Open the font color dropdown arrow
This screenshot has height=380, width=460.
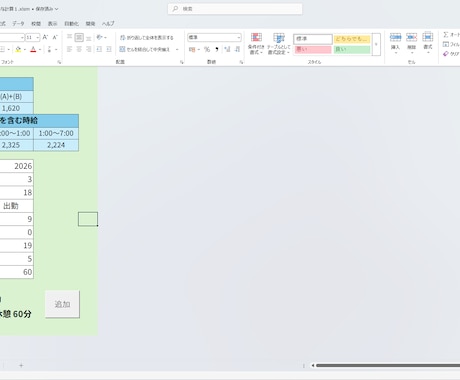click(x=40, y=49)
